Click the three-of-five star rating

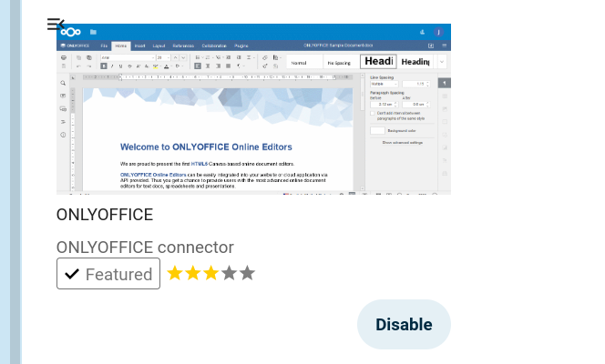(x=210, y=274)
